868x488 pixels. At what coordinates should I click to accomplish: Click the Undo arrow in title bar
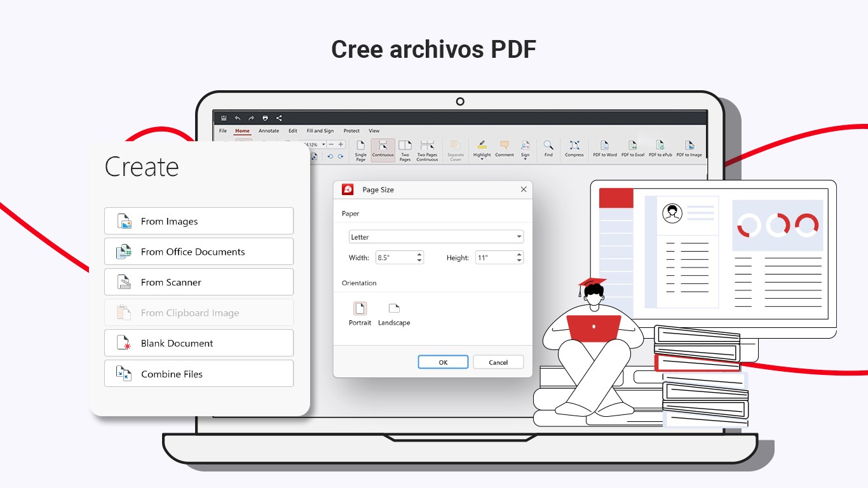click(238, 118)
